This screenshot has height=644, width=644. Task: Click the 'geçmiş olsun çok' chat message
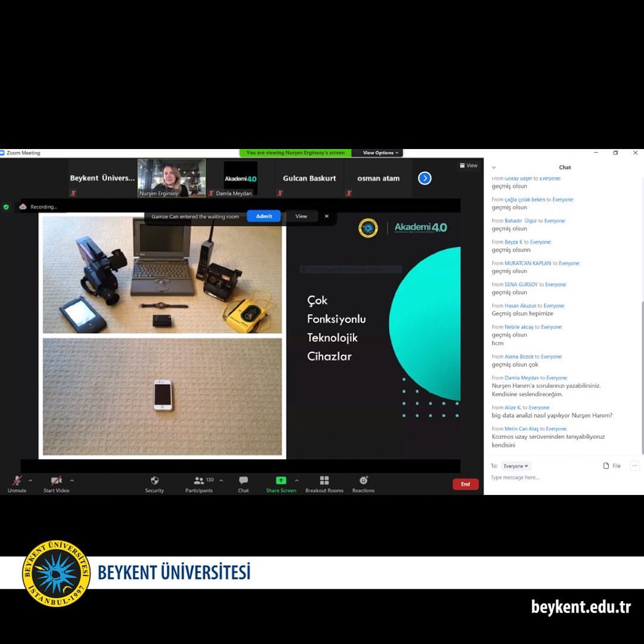coord(515,365)
